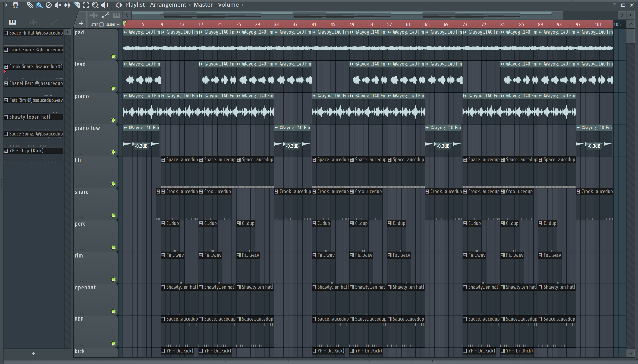The width and height of the screenshot is (638, 364).
Task: Mute the rim track
Action: pyautogui.click(x=113, y=279)
